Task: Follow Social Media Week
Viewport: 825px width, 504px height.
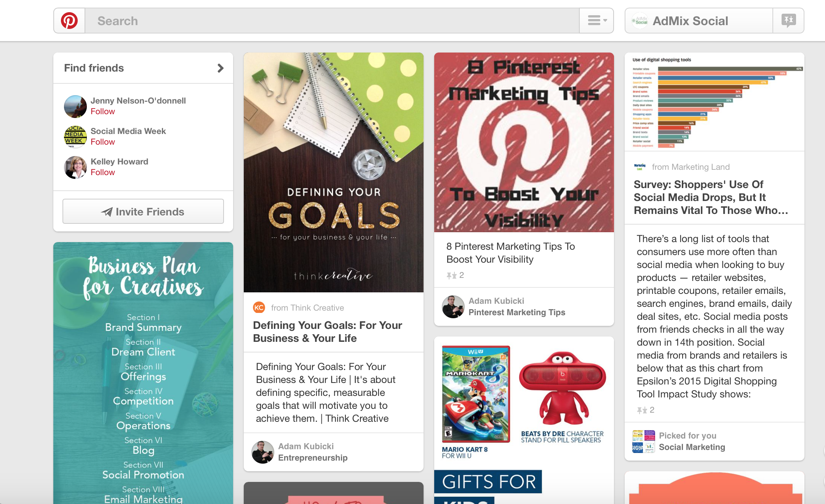Action: (102, 142)
